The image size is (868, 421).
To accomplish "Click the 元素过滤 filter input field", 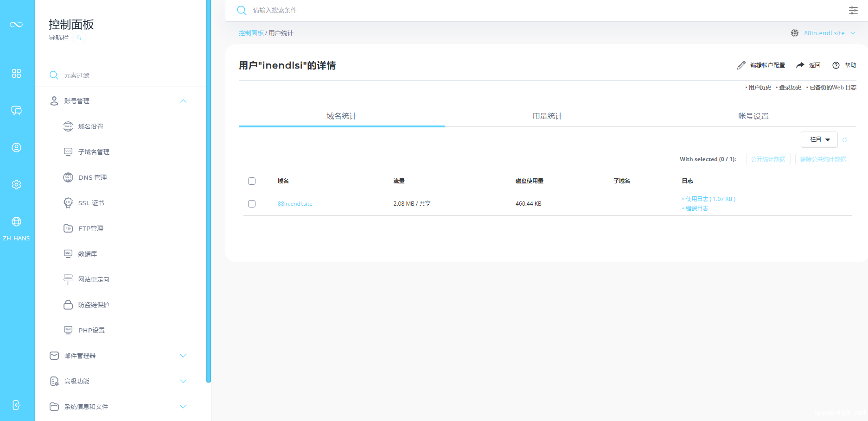I will click(x=121, y=75).
